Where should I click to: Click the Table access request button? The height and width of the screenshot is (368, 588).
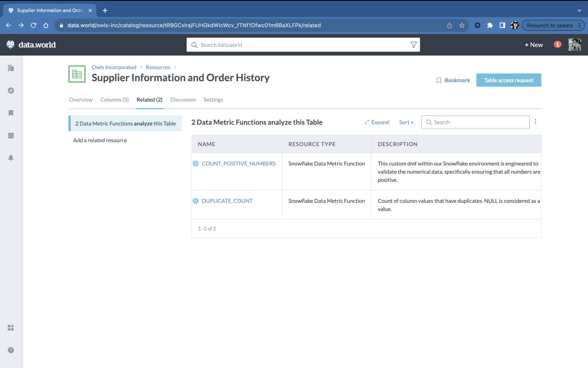pyautogui.click(x=509, y=80)
